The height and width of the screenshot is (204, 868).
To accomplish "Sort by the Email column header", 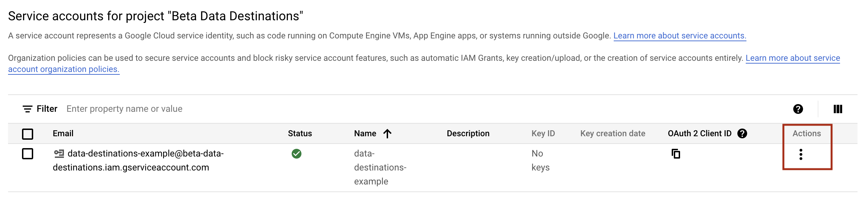I will (63, 133).
